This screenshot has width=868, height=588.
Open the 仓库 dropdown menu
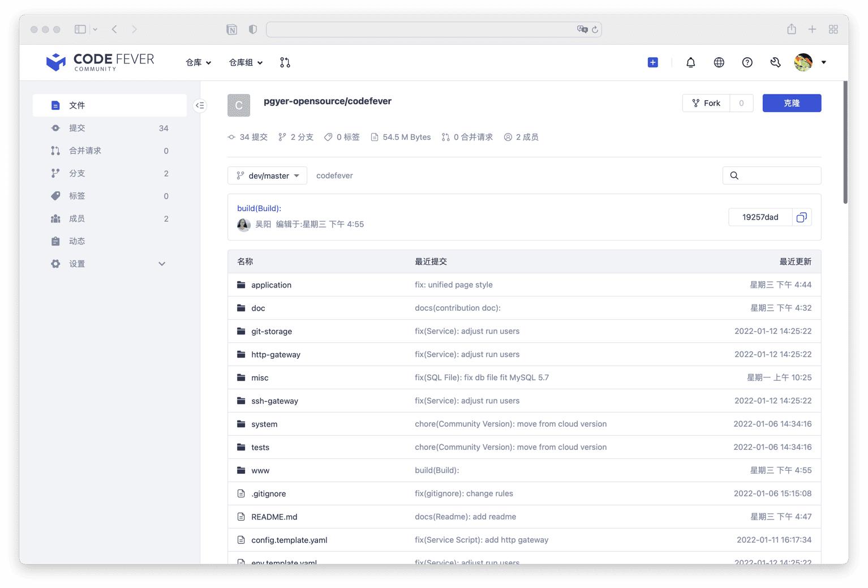[x=197, y=63]
